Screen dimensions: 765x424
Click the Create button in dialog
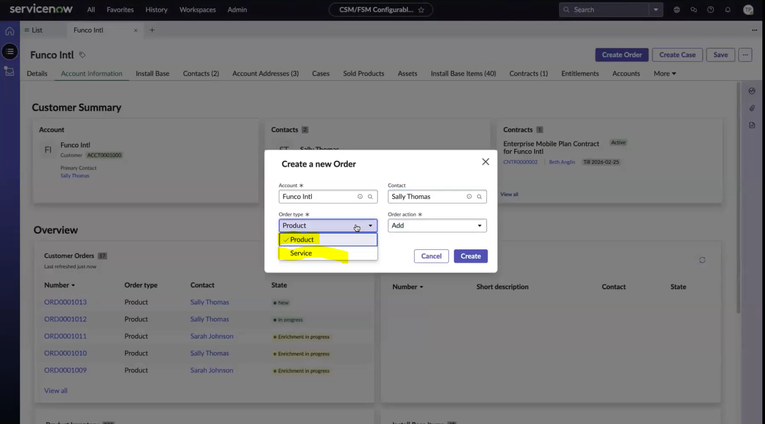471,256
